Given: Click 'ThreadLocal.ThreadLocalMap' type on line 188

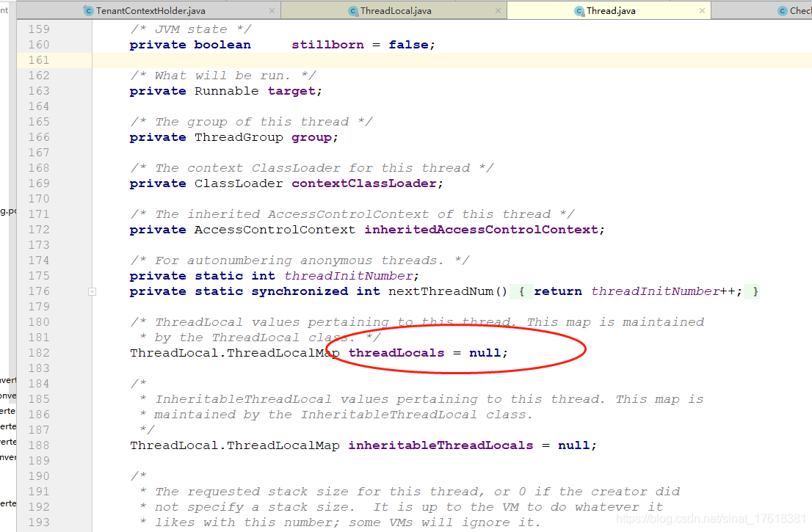Looking at the screenshot, I should coord(235,445).
